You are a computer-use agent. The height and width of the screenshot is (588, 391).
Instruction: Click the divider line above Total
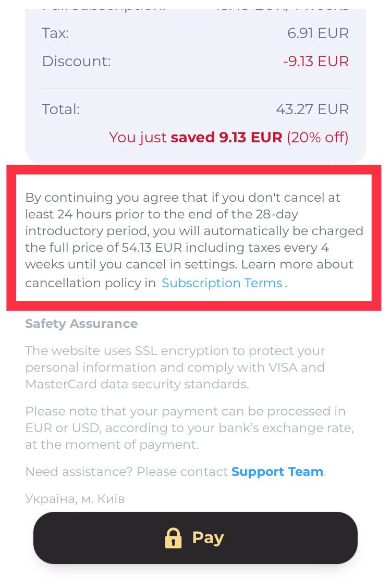point(194,88)
